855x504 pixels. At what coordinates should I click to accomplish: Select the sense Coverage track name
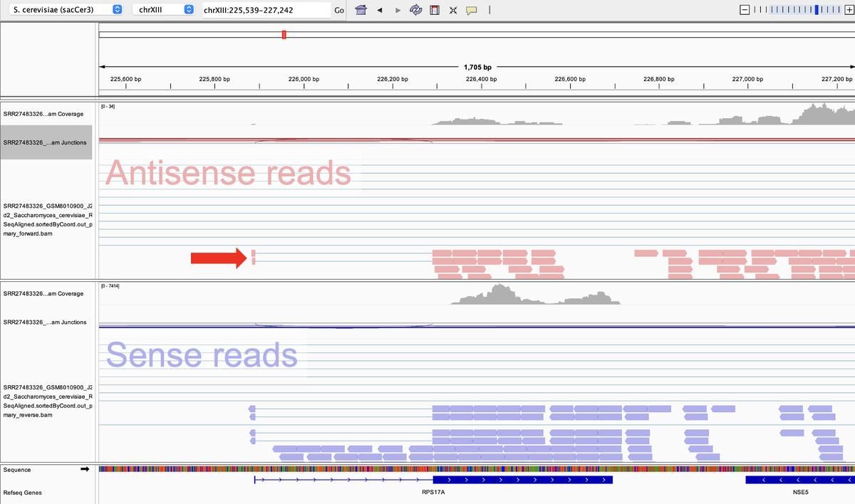pos(43,293)
